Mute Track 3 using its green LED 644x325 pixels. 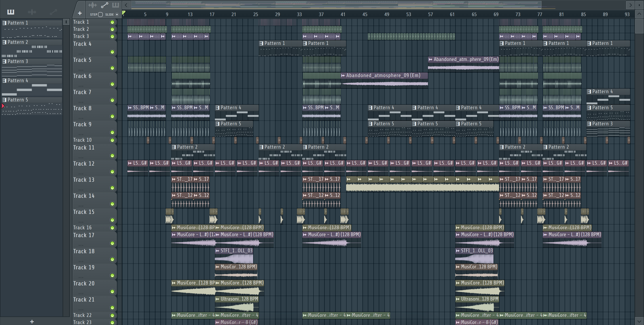point(112,36)
